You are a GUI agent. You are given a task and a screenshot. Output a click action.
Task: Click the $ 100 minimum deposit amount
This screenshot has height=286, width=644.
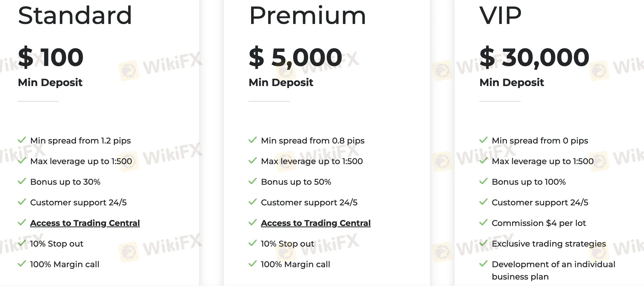click(51, 57)
